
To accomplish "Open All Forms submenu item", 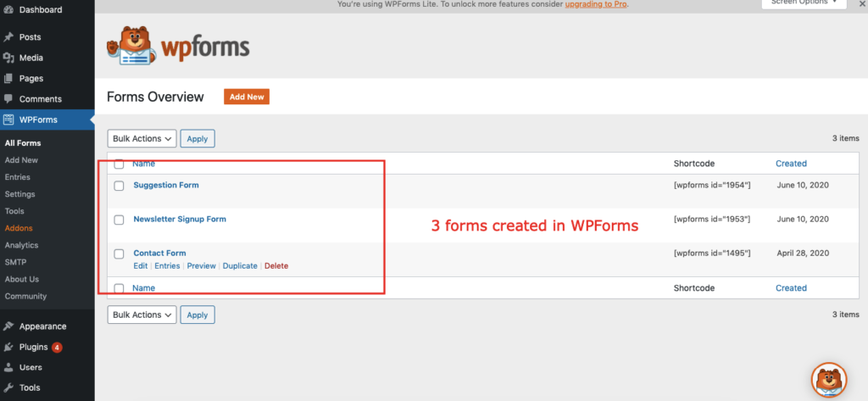I will pyautogui.click(x=23, y=143).
